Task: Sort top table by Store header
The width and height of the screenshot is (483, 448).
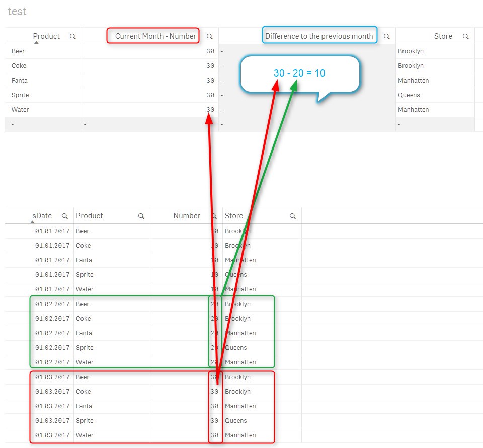Action: [443, 36]
